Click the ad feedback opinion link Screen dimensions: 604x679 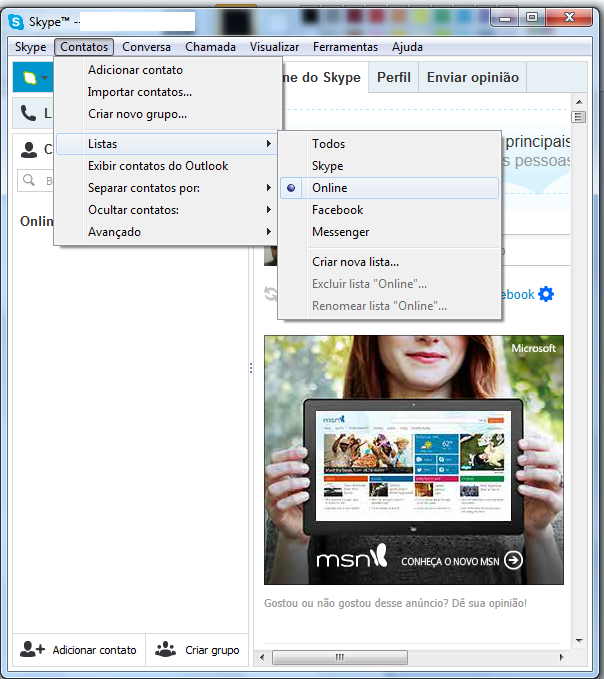(x=395, y=603)
